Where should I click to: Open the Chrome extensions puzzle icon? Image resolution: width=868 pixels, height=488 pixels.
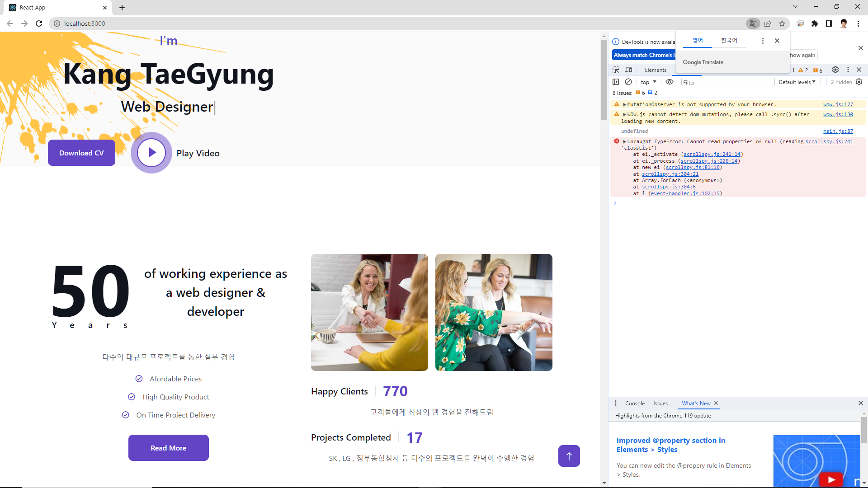pos(815,23)
